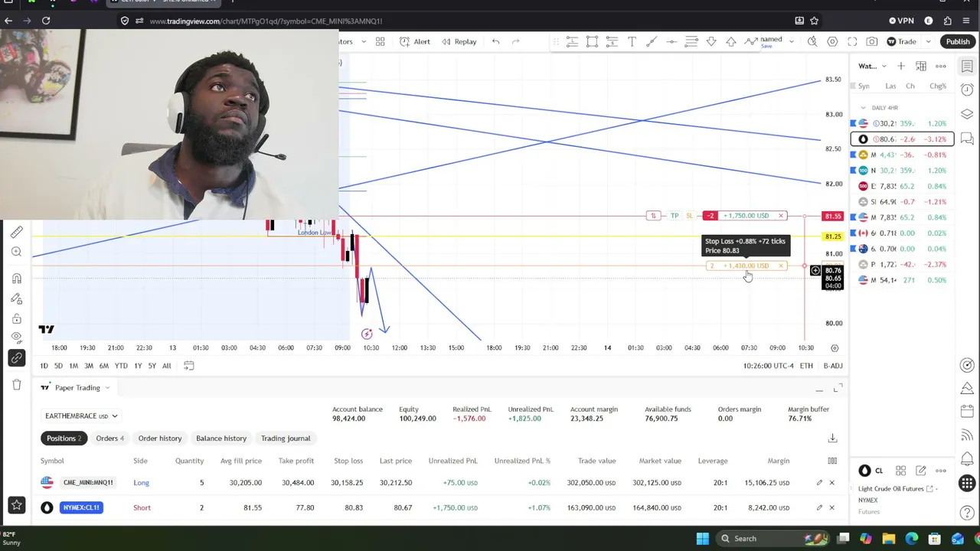
Task: Close the CME_MINI:MNQ1! position
Action: click(831, 483)
